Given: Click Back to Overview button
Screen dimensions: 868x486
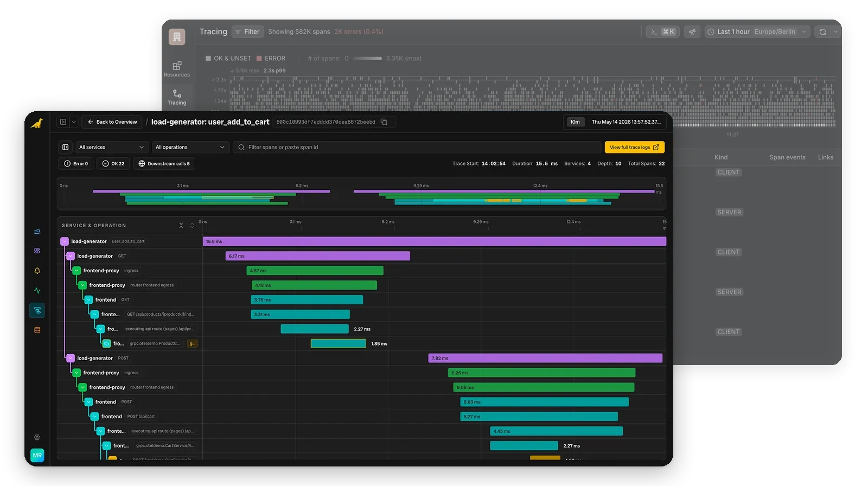Looking at the screenshot, I should coord(112,122).
